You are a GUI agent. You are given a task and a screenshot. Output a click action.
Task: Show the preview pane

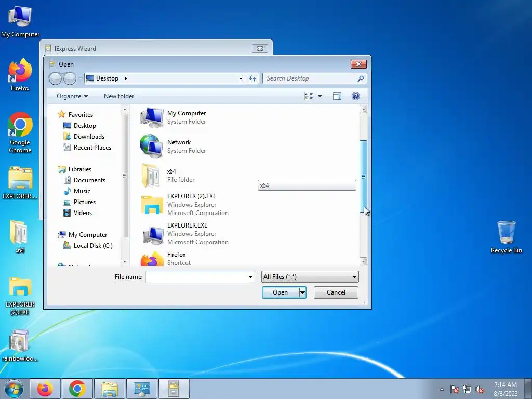tap(337, 96)
